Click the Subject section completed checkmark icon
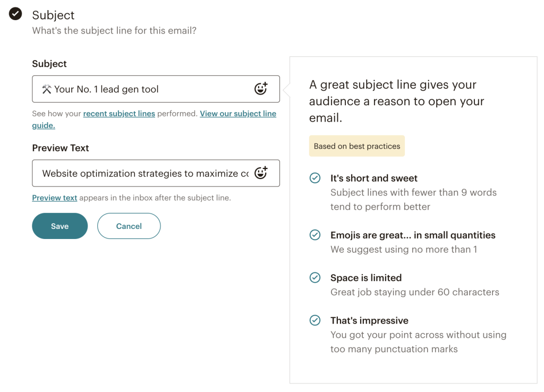 pos(15,14)
